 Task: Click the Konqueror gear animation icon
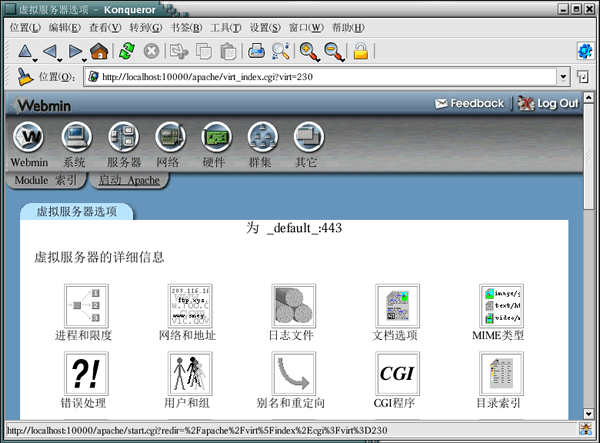pos(585,51)
